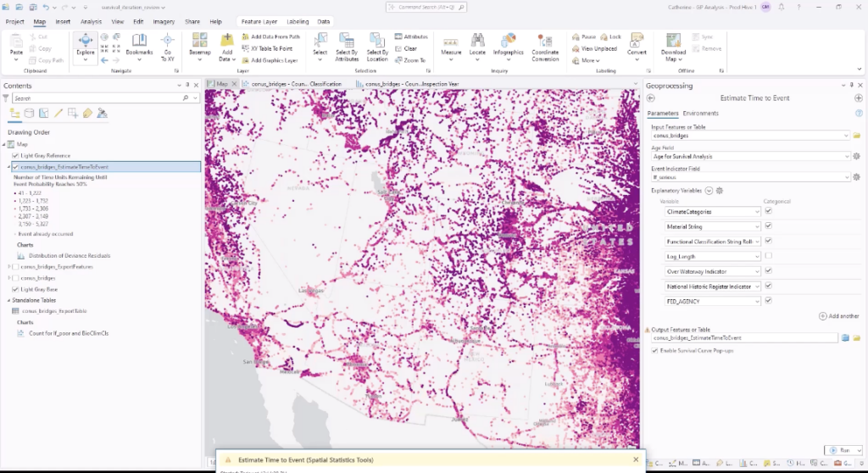The height and width of the screenshot is (473, 868).
Task: Click Add Graphics Layer
Action: tap(270, 60)
